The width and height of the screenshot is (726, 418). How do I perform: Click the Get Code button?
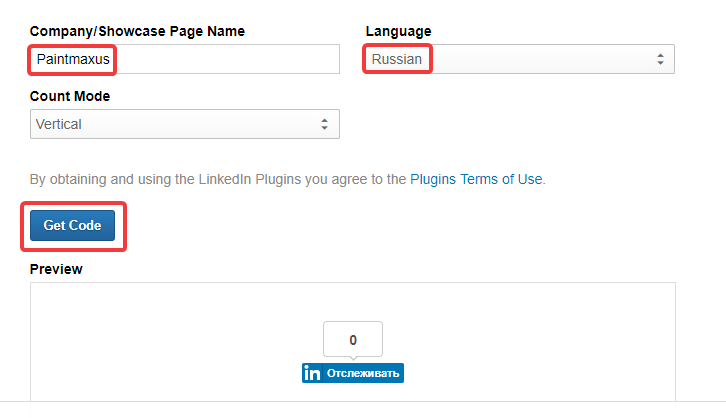click(x=72, y=225)
